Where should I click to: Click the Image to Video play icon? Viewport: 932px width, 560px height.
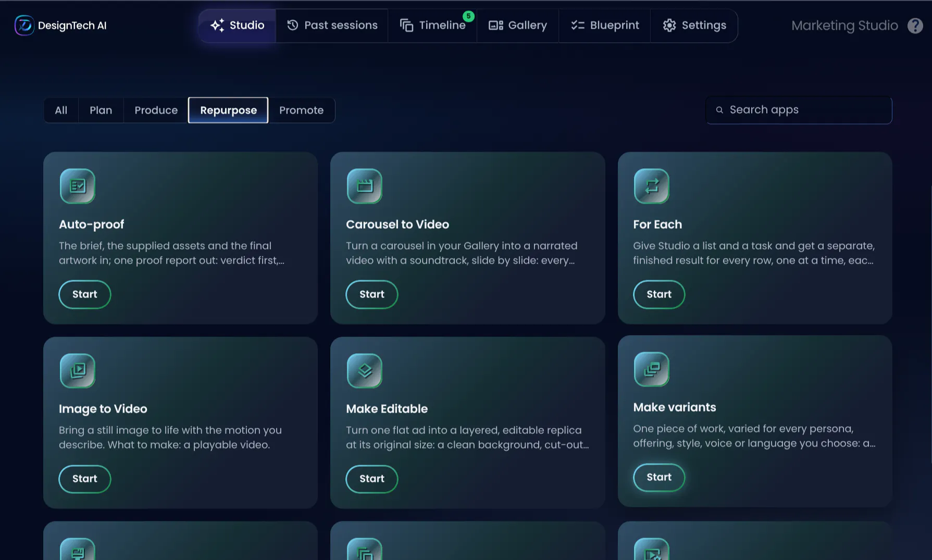[78, 370]
